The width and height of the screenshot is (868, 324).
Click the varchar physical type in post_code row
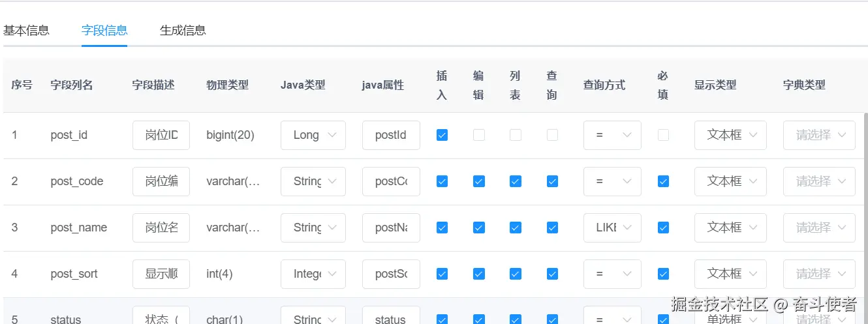pos(234,181)
